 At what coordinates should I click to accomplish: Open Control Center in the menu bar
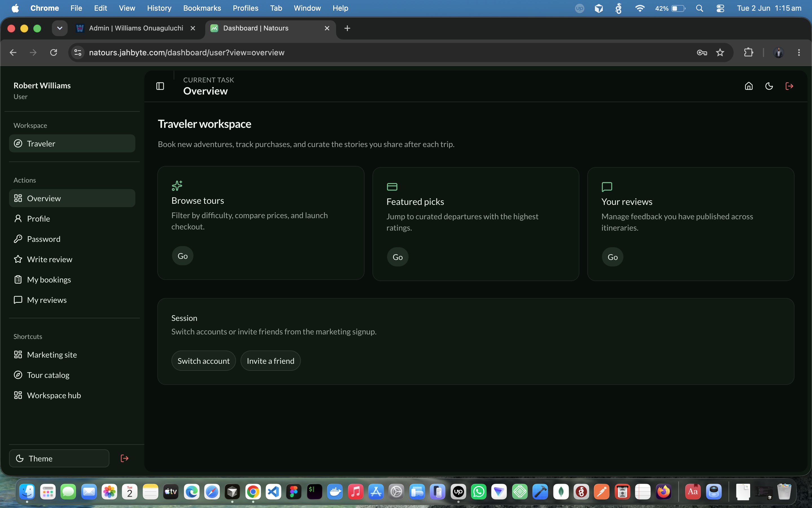(720, 8)
